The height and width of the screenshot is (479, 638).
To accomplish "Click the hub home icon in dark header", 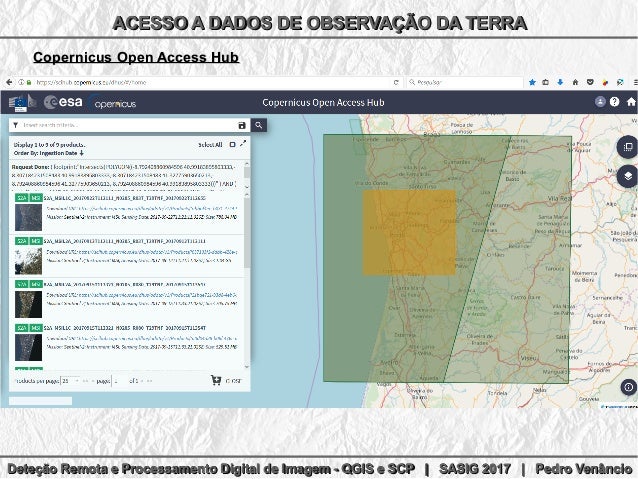I will 631,102.
